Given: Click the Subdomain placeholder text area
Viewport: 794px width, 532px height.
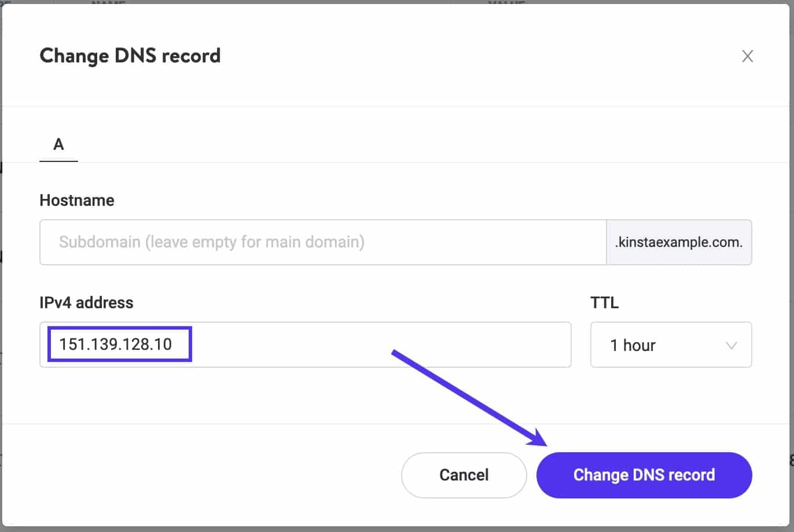Looking at the screenshot, I should coord(211,242).
